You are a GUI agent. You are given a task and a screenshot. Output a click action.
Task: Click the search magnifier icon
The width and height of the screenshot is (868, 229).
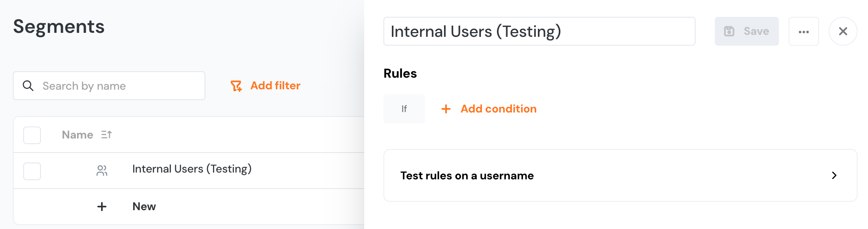(28, 86)
